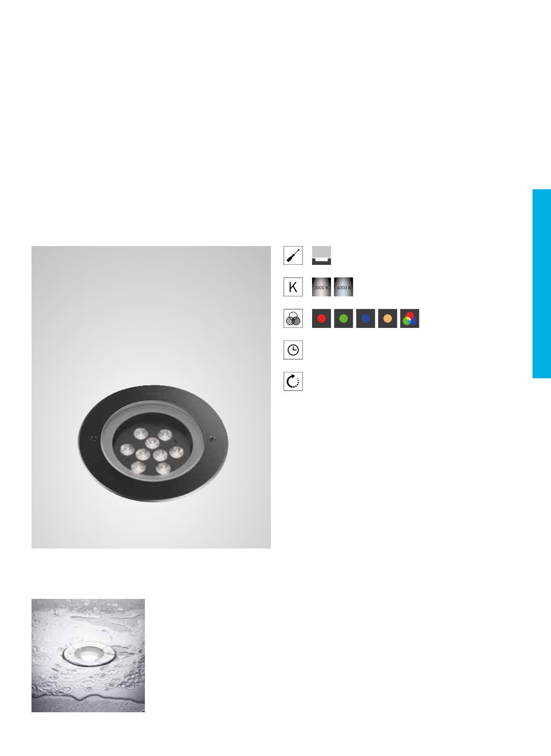Select the amber LED color swatch
This screenshot has width=551, height=756.
(x=388, y=319)
